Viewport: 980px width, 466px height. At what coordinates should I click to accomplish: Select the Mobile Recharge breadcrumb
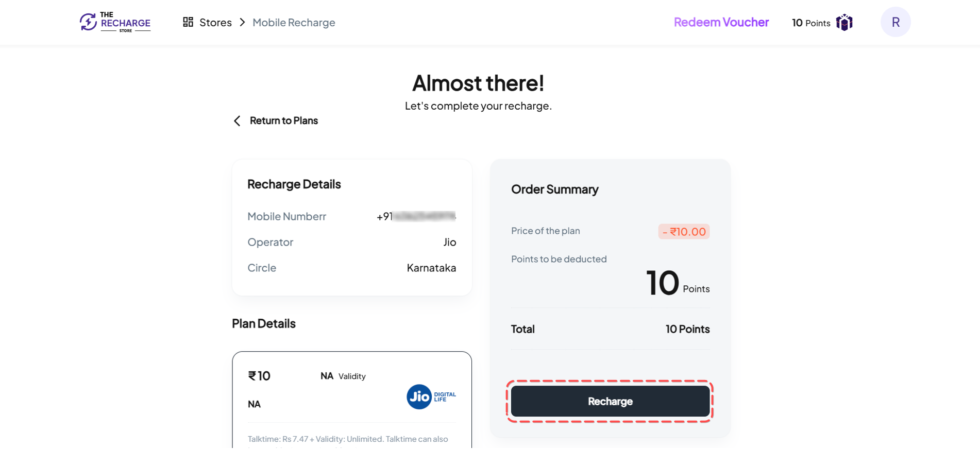(x=294, y=23)
